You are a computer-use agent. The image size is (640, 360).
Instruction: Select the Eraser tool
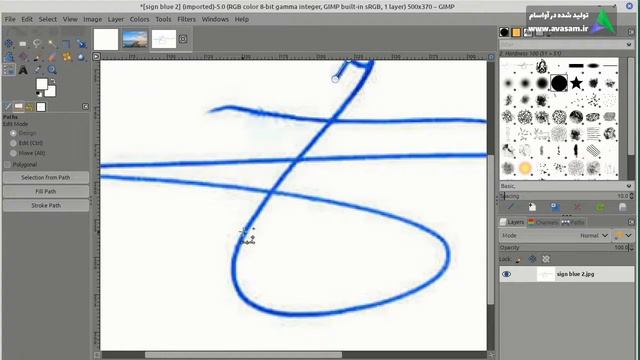pos(52,57)
